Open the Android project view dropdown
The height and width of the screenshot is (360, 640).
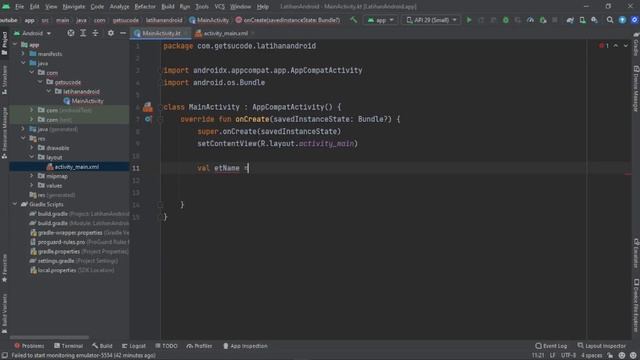point(32,33)
